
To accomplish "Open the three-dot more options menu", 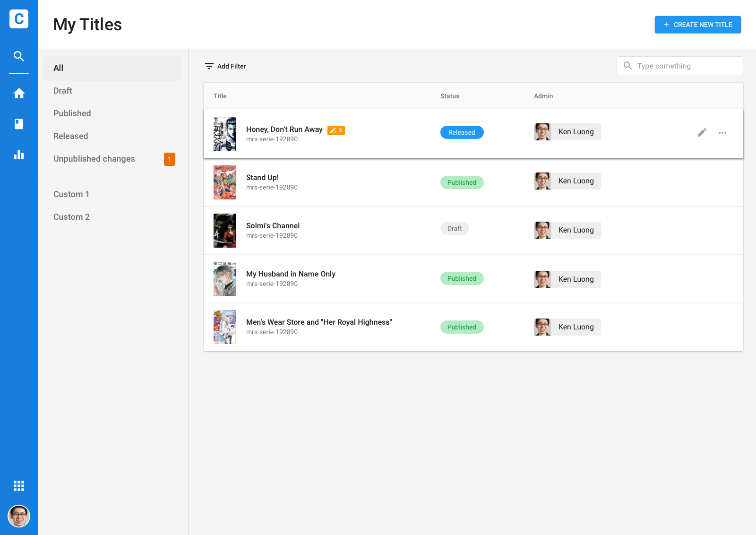I will point(722,133).
